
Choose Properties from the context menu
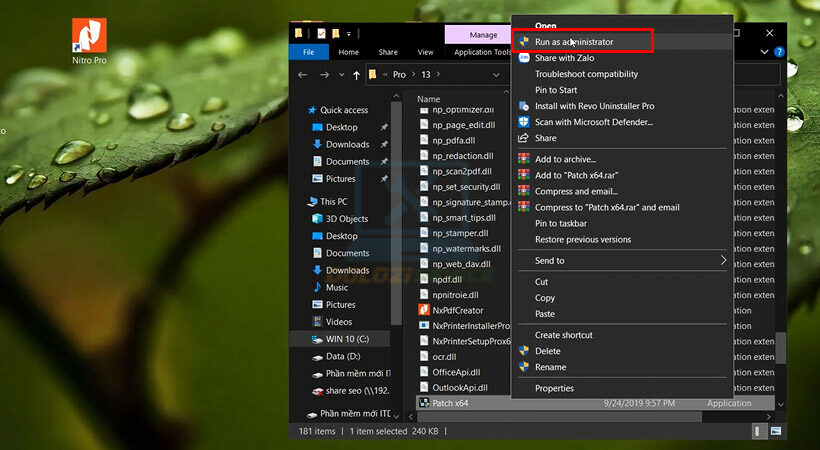click(554, 388)
